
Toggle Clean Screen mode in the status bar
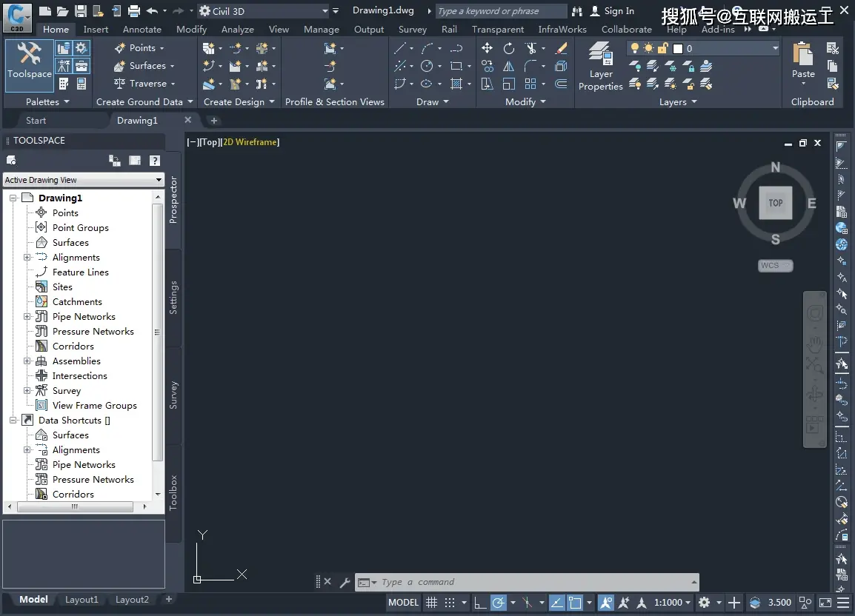point(825,603)
